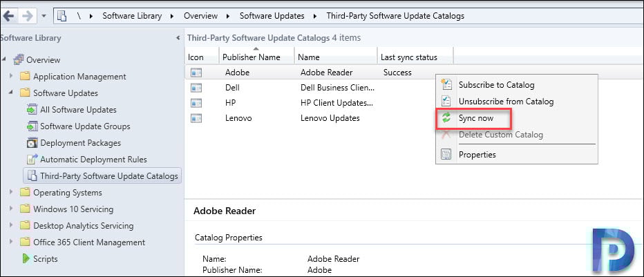Open Properties from the context menu
The image size is (644, 277).
477,155
